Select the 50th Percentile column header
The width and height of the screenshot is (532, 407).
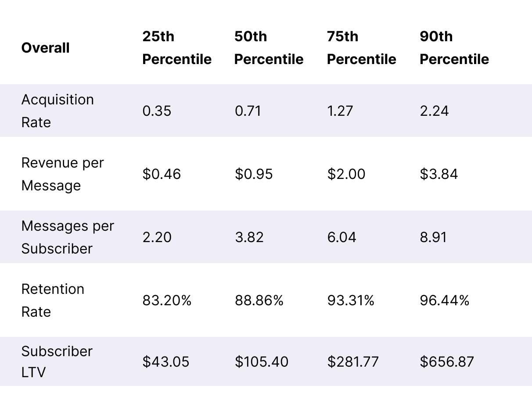pos(269,48)
